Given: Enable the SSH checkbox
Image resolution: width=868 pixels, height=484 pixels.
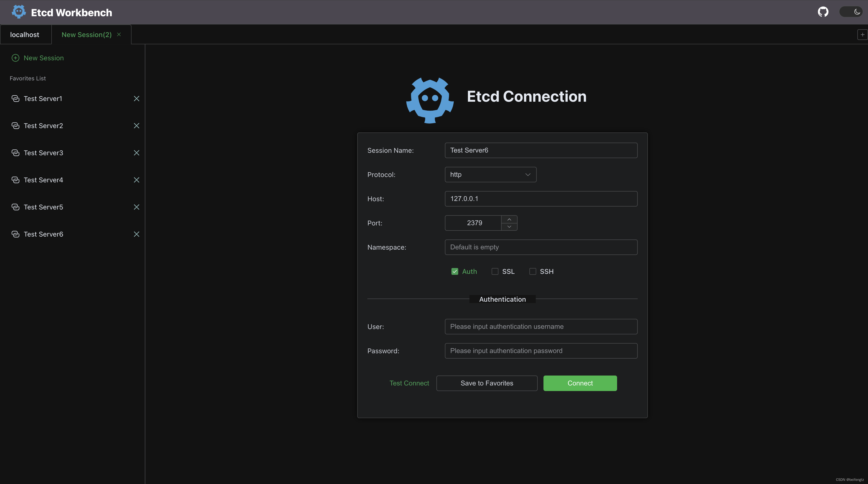Looking at the screenshot, I should pyautogui.click(x=532, y=271).
